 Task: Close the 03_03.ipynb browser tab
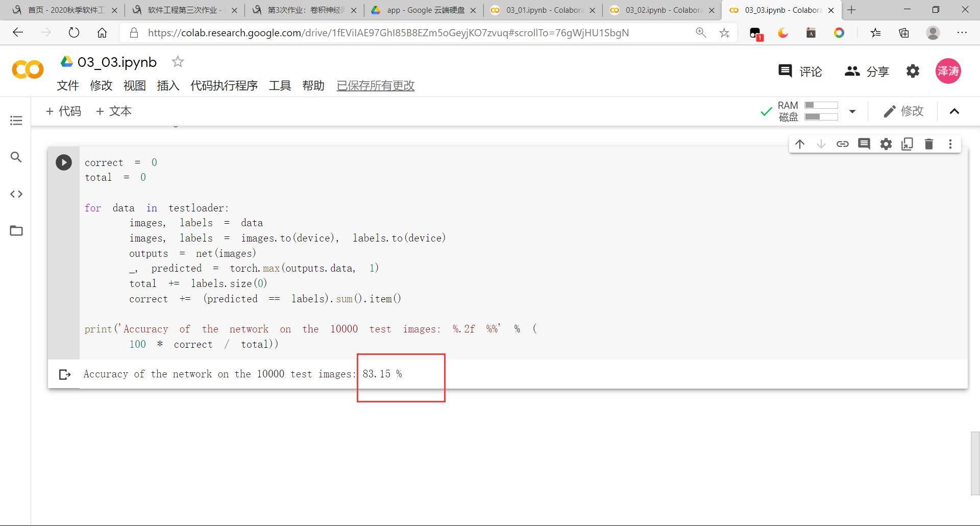(831, 10)
